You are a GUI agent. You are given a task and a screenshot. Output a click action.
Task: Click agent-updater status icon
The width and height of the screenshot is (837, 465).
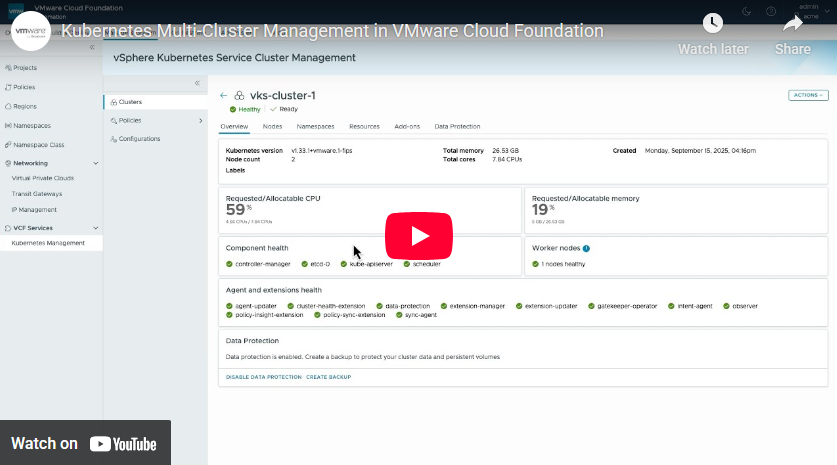229,306
